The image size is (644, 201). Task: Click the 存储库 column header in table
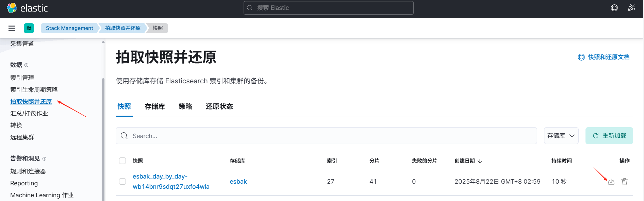tap(237, 161)
